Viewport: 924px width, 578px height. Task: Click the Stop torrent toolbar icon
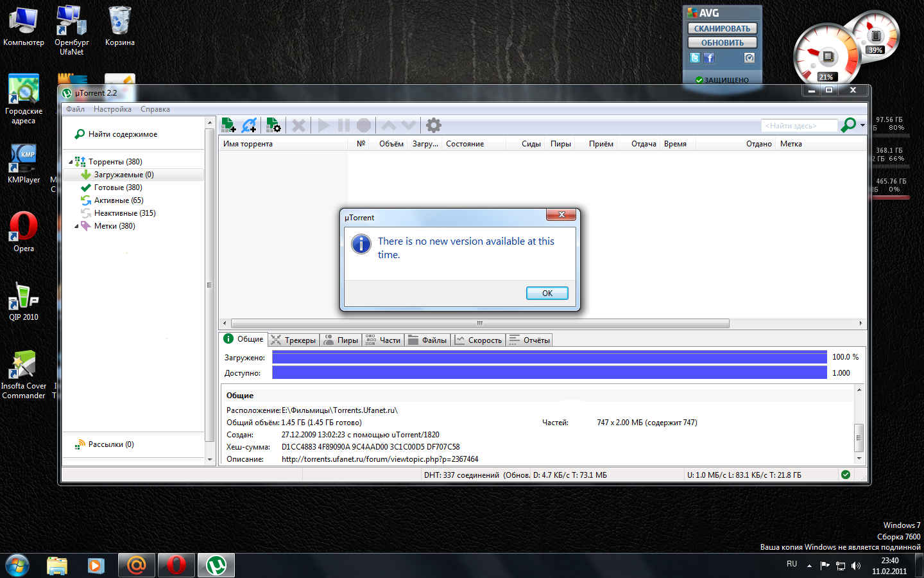click(x=364, y=125)
